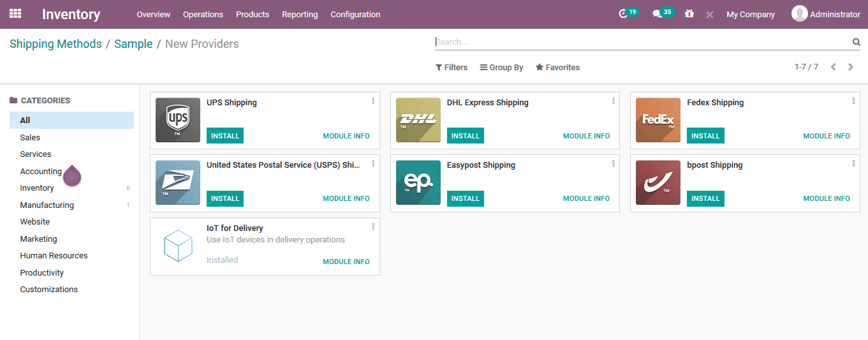Viewport: 868px width, 340px height.
Task: Open the Administrator user menu
Action: (x=826, y=13)
